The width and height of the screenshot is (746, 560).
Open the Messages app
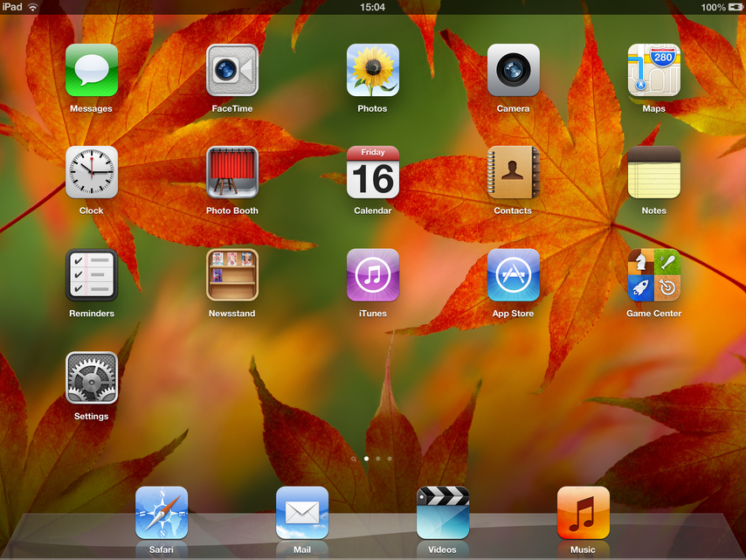click(92, 70)
